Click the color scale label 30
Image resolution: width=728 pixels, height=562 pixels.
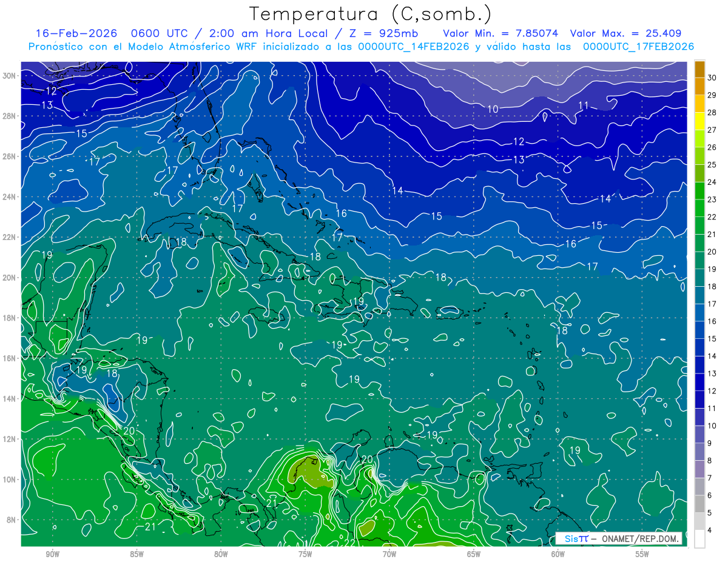tap(712, 78)
